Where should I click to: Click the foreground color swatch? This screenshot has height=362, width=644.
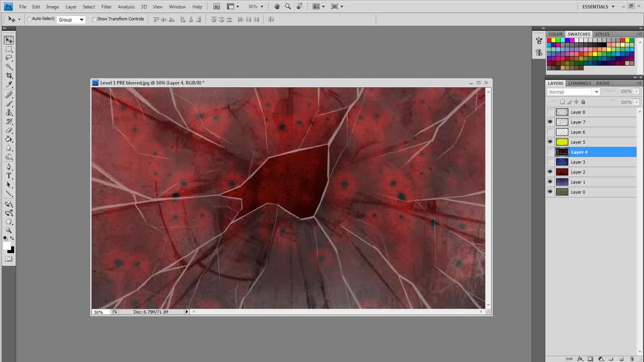[x=7, y=246]
